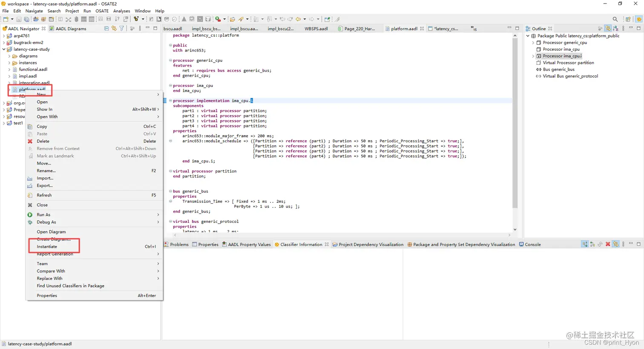The image size is (644, 349).
Task: Select Virtual Processor partition in Outline
Action: click(565, 63)
